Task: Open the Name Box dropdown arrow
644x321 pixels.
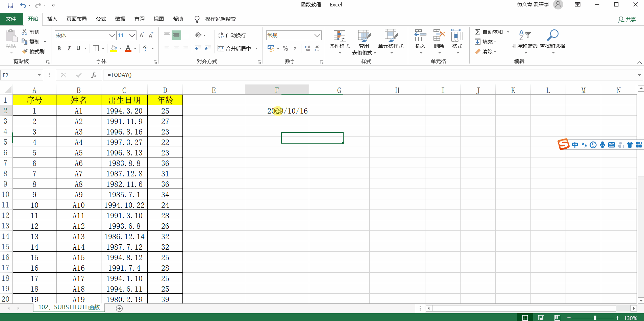Action: (x=39, y=75)
